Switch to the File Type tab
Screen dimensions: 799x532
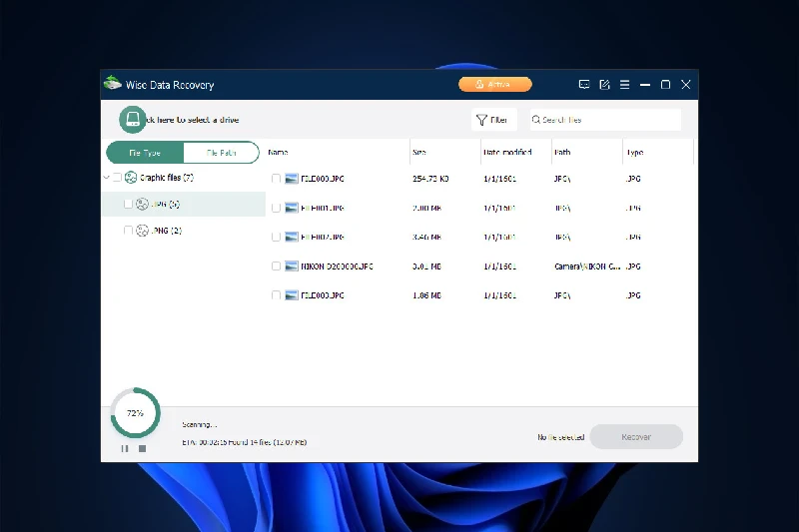(145, 153)
